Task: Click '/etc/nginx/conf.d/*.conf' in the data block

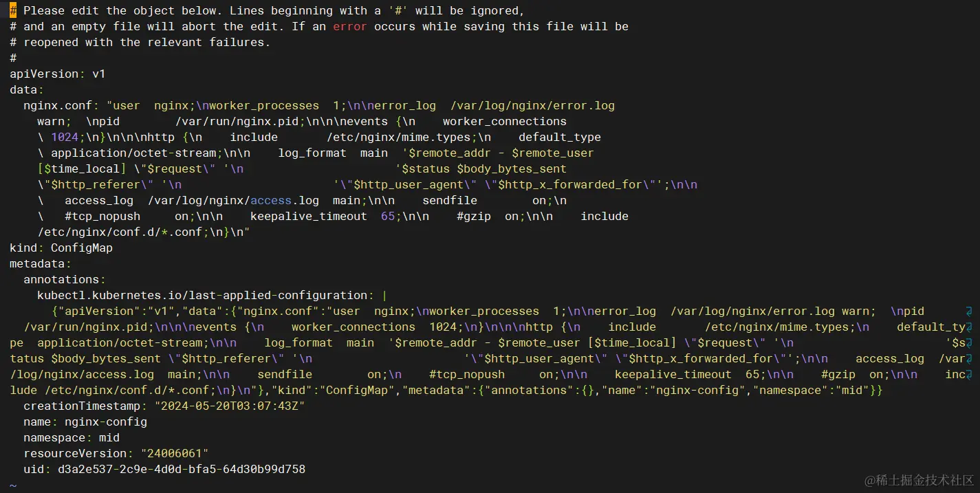Action: (120, 232)
